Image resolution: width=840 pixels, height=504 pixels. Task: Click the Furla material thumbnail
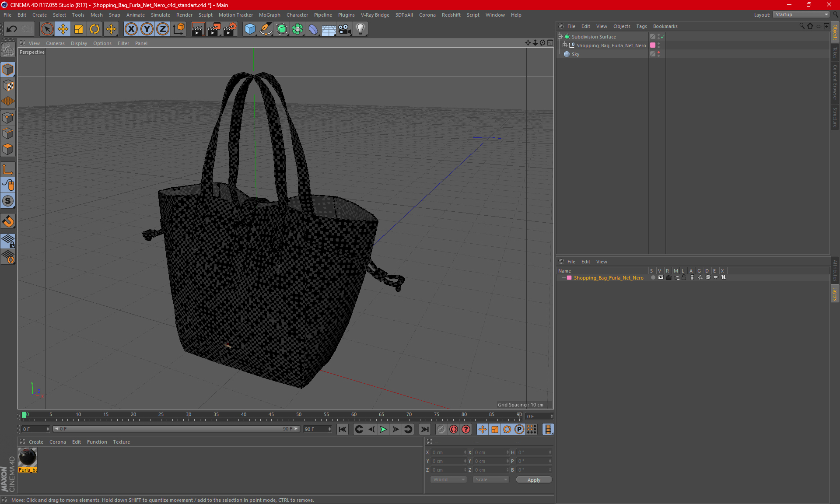(x=28, y=457)
